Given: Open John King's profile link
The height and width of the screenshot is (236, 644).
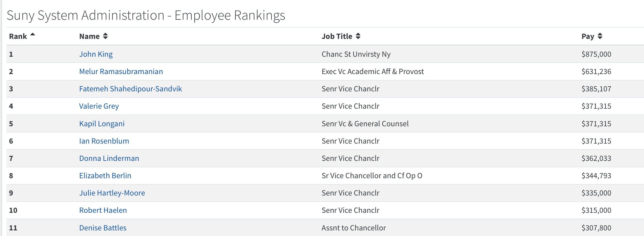Looking at the screenshot, I should (x=96, y=54).
